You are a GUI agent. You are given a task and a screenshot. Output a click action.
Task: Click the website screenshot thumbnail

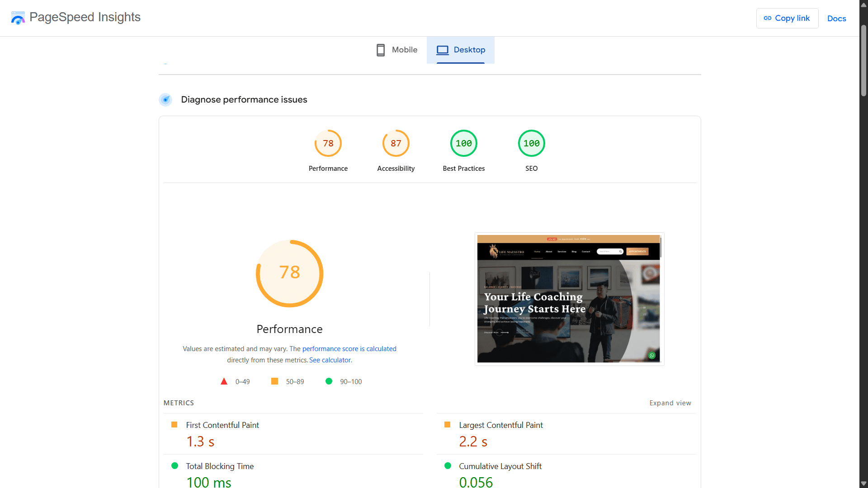(x=569, y=299)
